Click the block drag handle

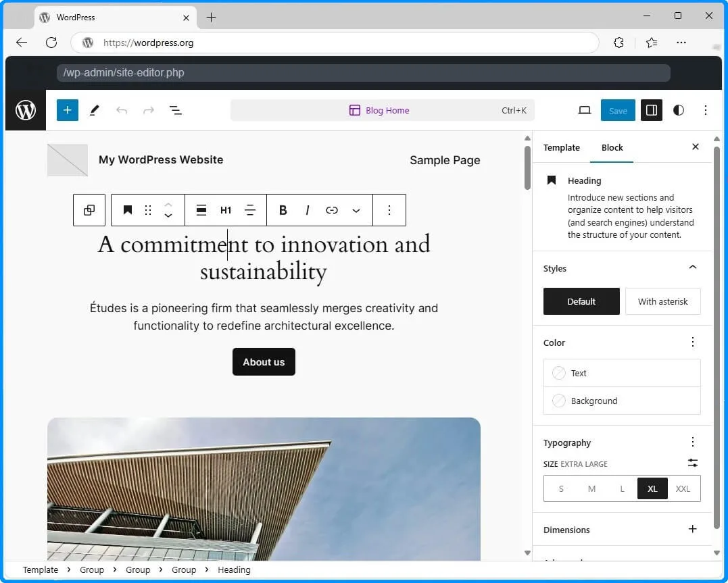pyautogui.click(x=148, y=210)
